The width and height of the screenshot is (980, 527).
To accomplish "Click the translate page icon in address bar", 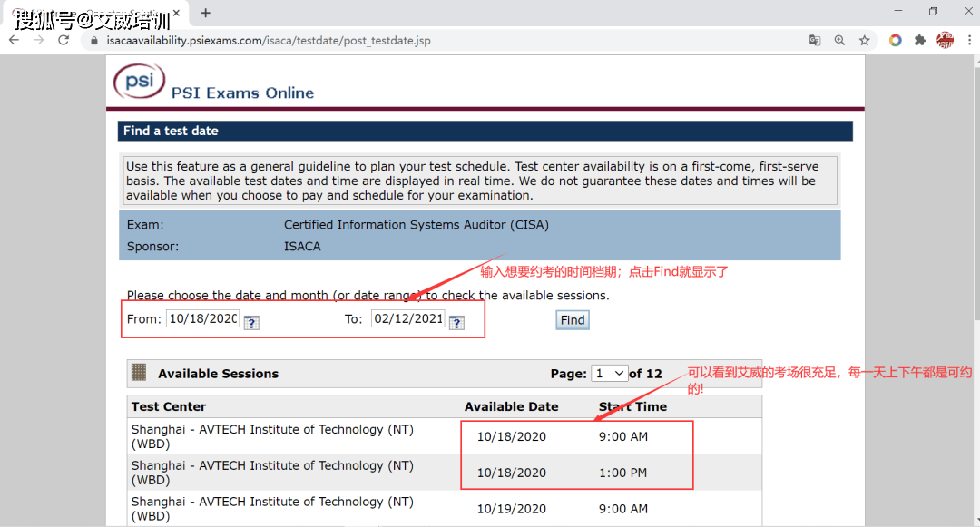I will tap(814, 41).
